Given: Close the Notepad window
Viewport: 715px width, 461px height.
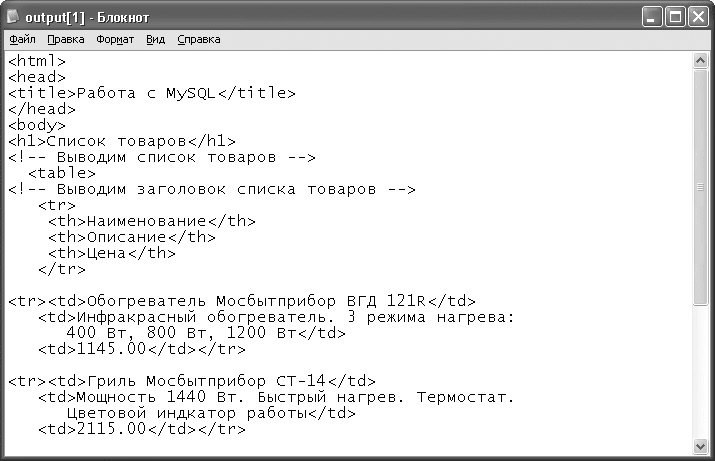Looking at the screenshot, I should coord(699,17).
